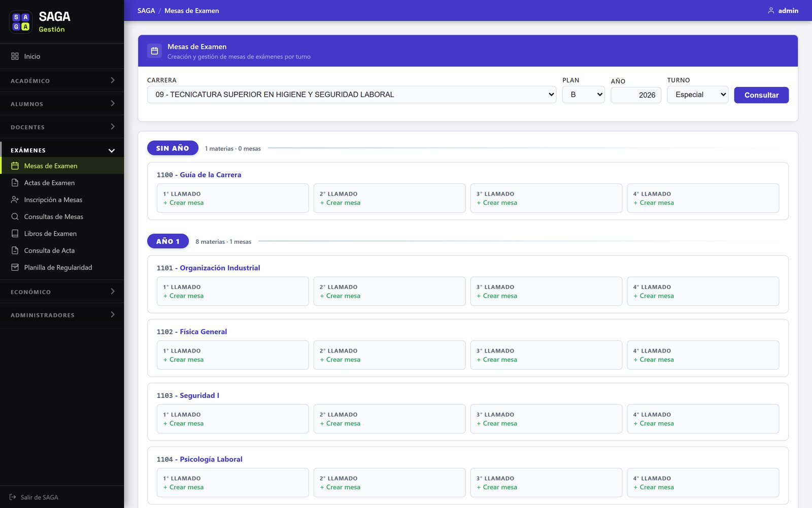Screen dimensions: 812x508
Task: Open the Guía de la Carrera subject link
Action: click(211, 175)
